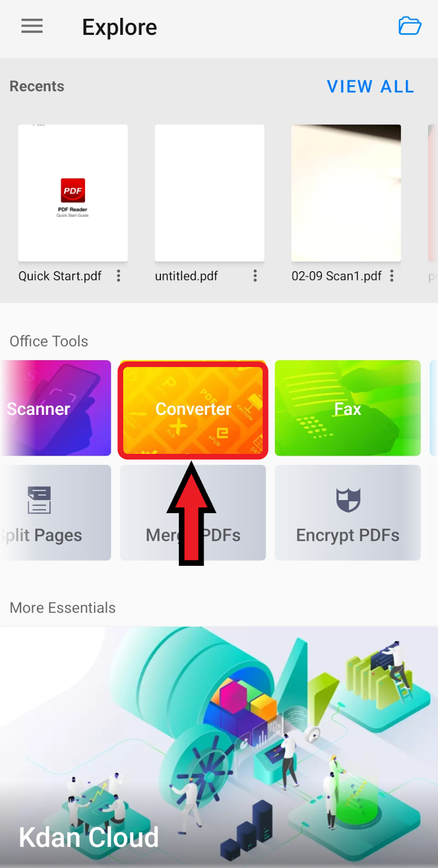Tap the Split Pages document icon

39,500
